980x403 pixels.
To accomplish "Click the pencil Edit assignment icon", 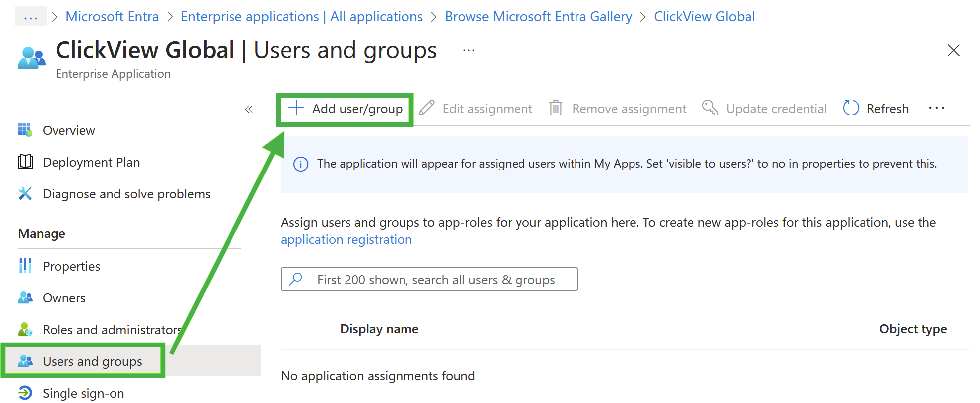I will tap(427, 108).
